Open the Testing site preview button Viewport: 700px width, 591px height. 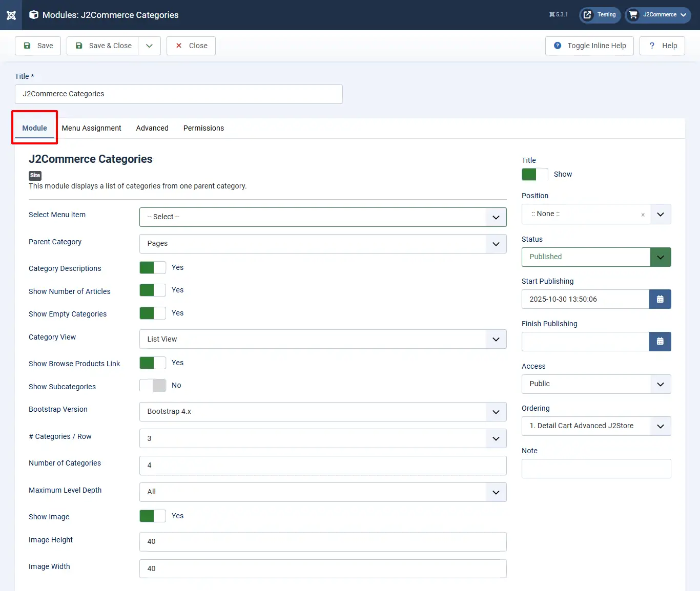click(x=600, y=15)
